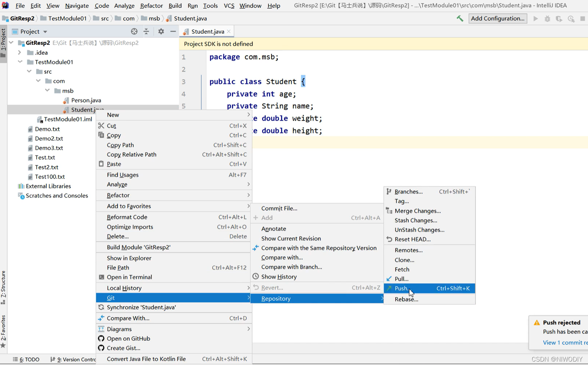Open Project panel settings gear
588x365 pixels.
[x=161, y=31]
